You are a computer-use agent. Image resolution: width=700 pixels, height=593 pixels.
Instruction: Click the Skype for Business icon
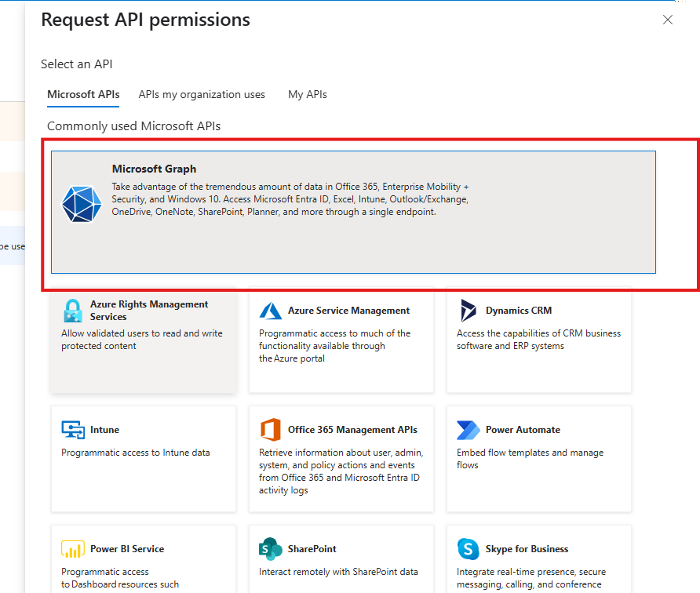(468, 549)
